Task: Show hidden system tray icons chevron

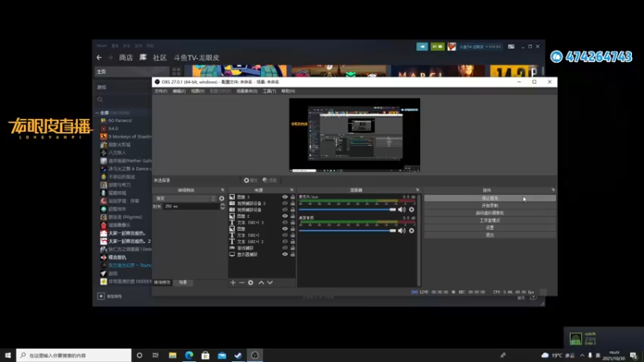Action: click(582, 355)
